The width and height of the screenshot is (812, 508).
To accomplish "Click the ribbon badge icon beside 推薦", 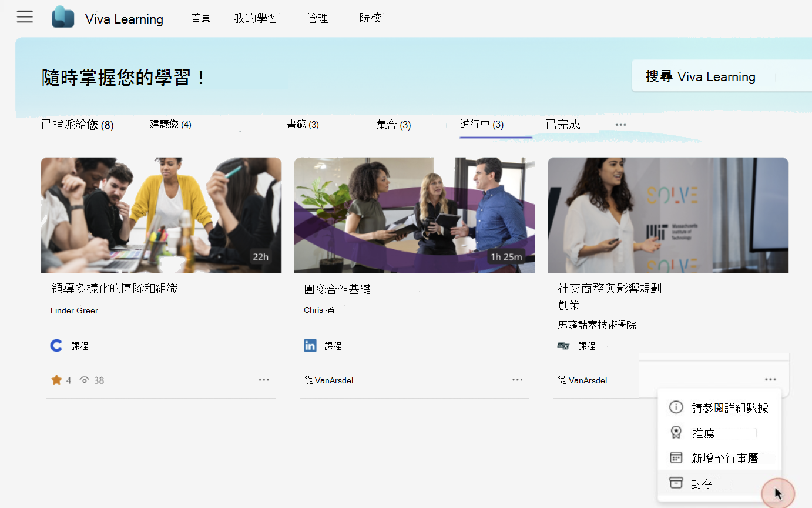I will 676,433.
